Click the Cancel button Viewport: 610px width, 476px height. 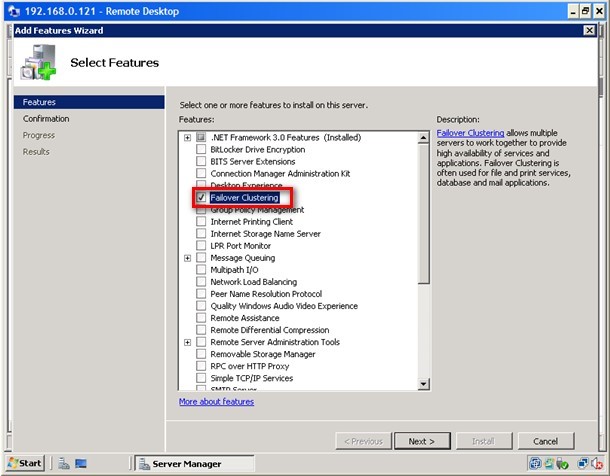tap(546, 441)
